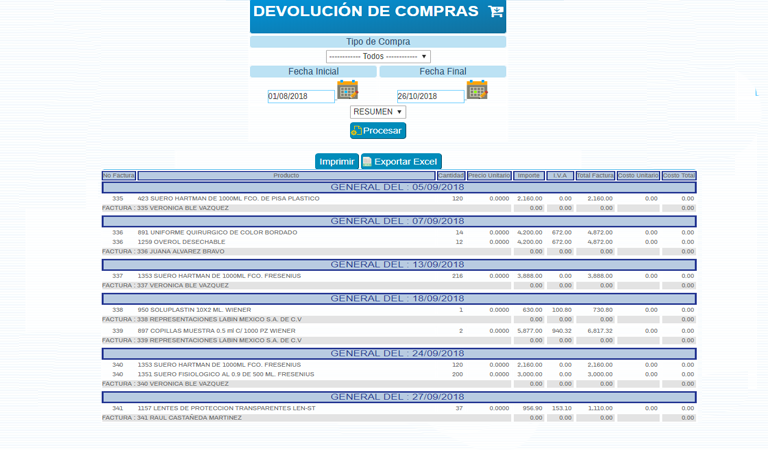
Task: Click the shopping cart icon in the header
Action: pos(495,12)
